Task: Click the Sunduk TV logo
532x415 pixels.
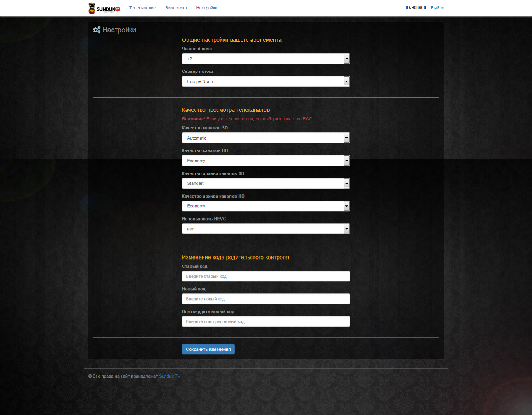Action: tap(104, 8)
